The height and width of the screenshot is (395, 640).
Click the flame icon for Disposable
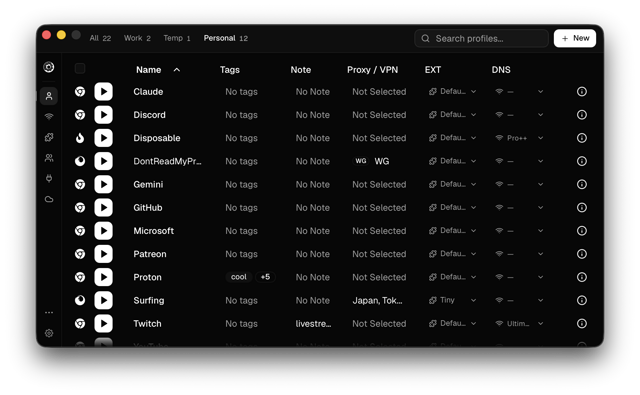click(80, 138)
